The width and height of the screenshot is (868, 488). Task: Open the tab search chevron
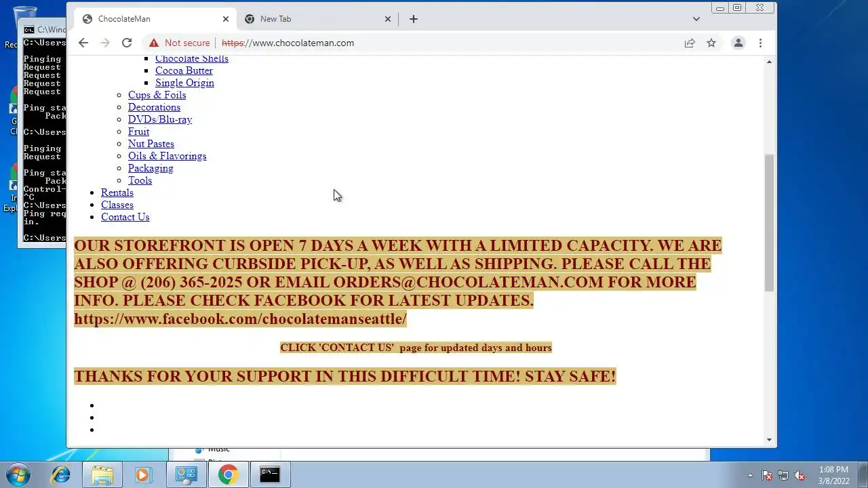click(696, 19)
